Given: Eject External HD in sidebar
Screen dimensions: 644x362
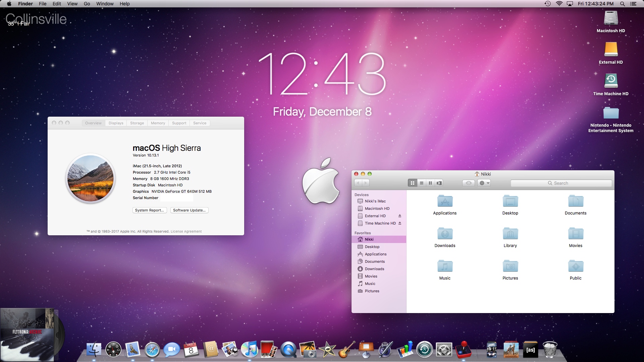Looking at the screenshot, I should pos(400,216).
